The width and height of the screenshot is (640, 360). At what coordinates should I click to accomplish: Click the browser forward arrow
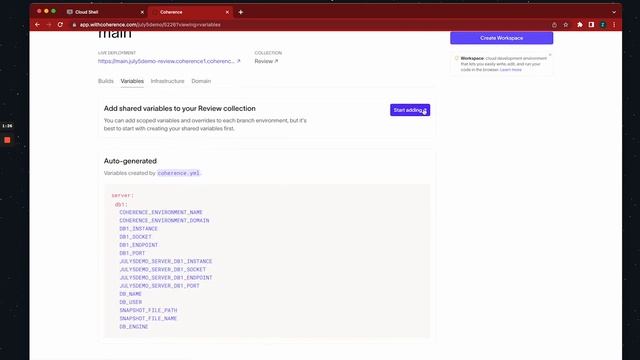click(49, 25)
